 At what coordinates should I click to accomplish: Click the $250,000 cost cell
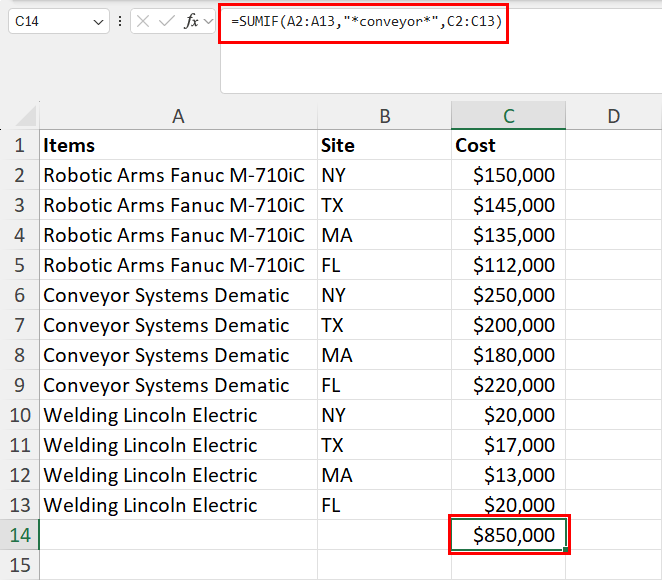click(x=508, y=295)
